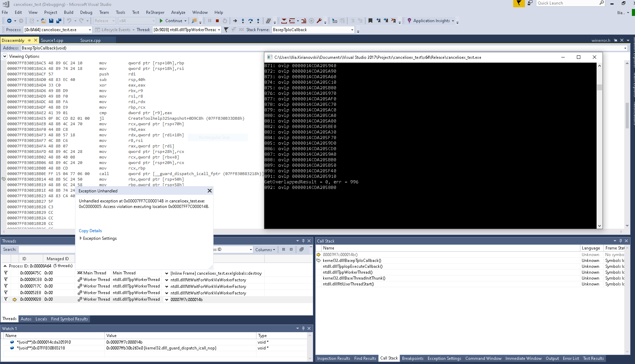Image resolution: width=635 pixels, height=364 pixels.
Task: Click the Save All icon
Action: [x=58, y=21]
